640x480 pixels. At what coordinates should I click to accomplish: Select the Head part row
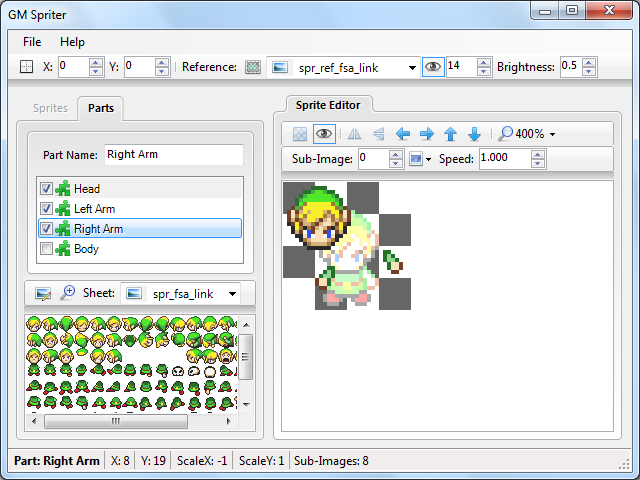140,189
